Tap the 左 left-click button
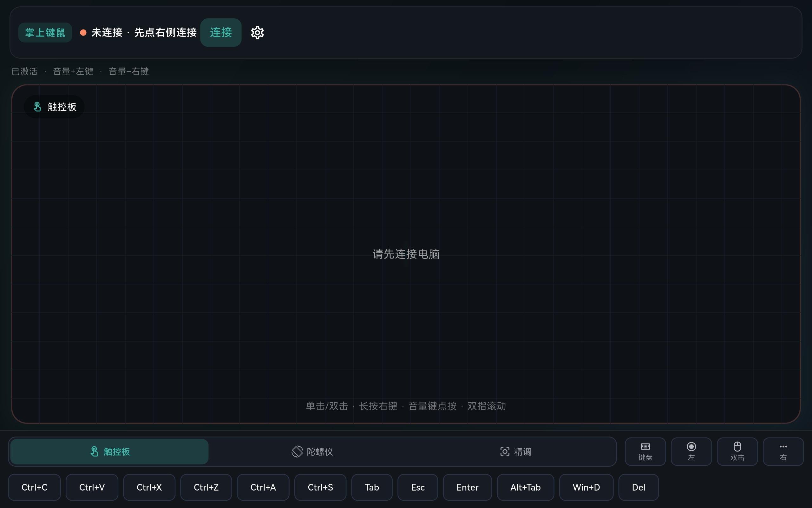 691,451
